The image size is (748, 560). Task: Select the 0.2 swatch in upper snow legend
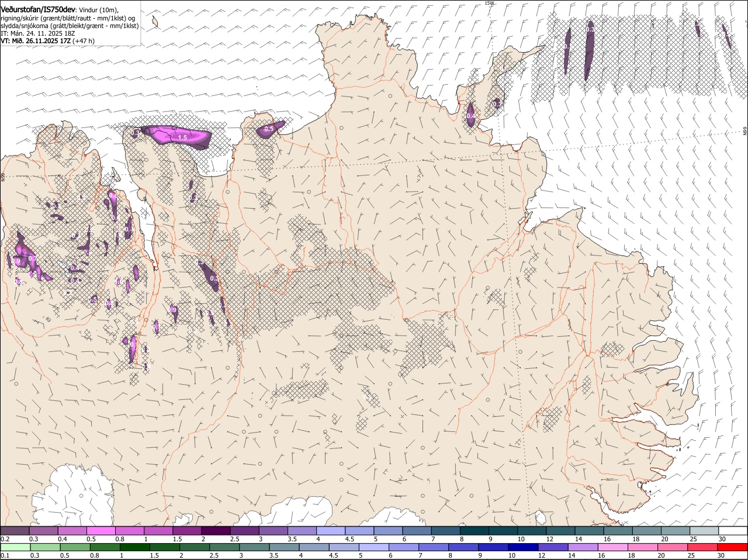tap(15, 530)
